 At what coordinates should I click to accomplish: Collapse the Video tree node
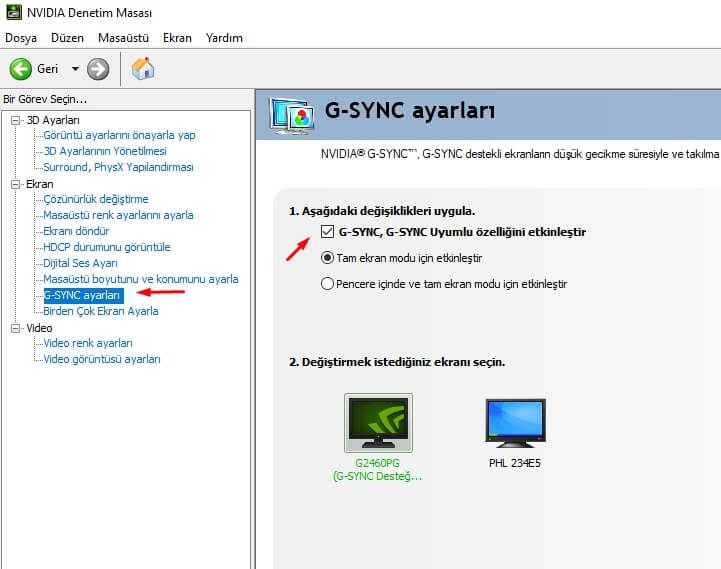[16, 328]
